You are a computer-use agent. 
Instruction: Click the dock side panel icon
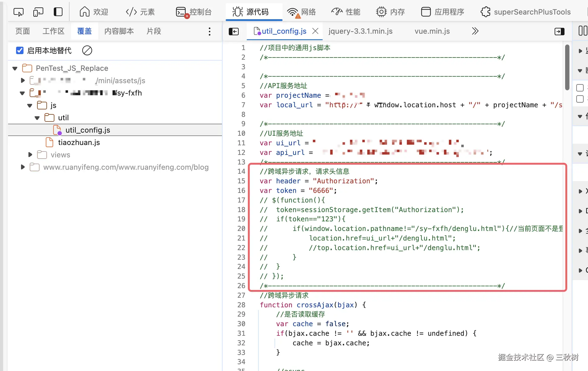point(58,12)
